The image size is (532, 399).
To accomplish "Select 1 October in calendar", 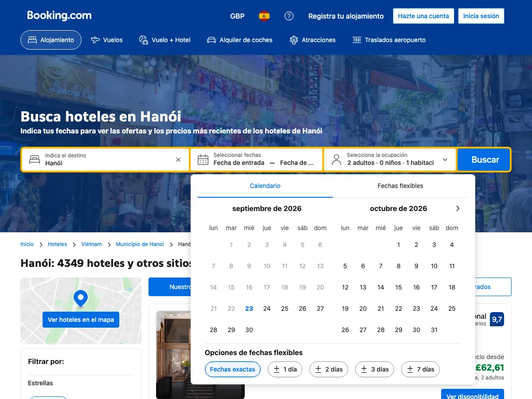I will click(399, 245).
